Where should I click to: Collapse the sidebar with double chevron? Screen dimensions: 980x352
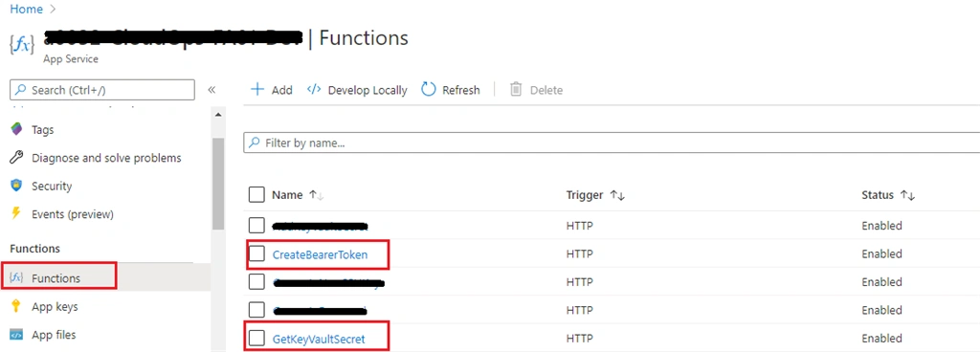(x=212, y=90)
